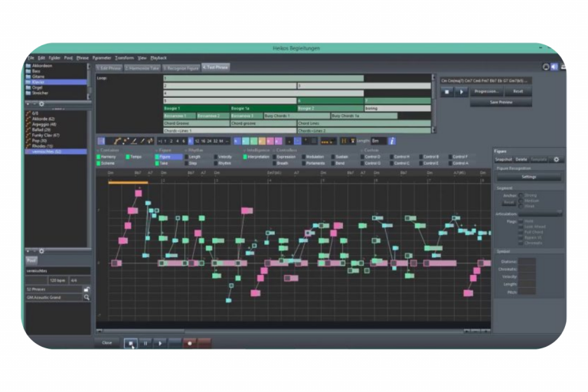Viewport: 588px width, 392px height.
Task: Enable the Velocity checkbox under Rhythm
Action: (x=214, y=156)
